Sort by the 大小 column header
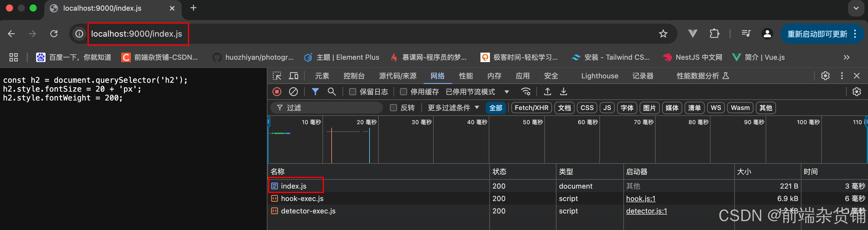Image resolution: width=868 pixels, height=230 pixels. [x=767, y=172]
